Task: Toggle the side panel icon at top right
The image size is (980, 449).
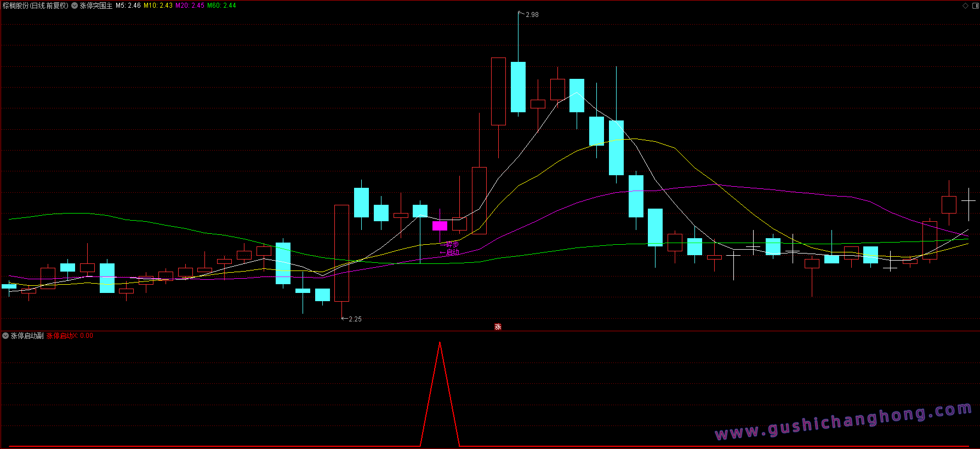Action: (x=975, y=5)
